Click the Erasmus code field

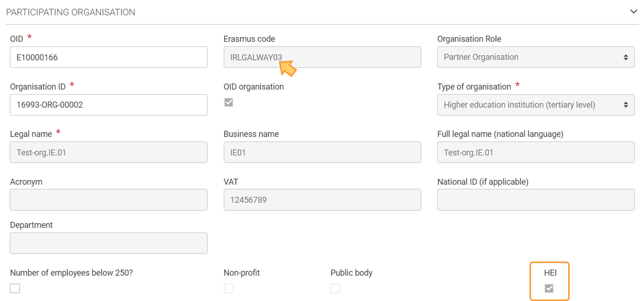point(322,57)
